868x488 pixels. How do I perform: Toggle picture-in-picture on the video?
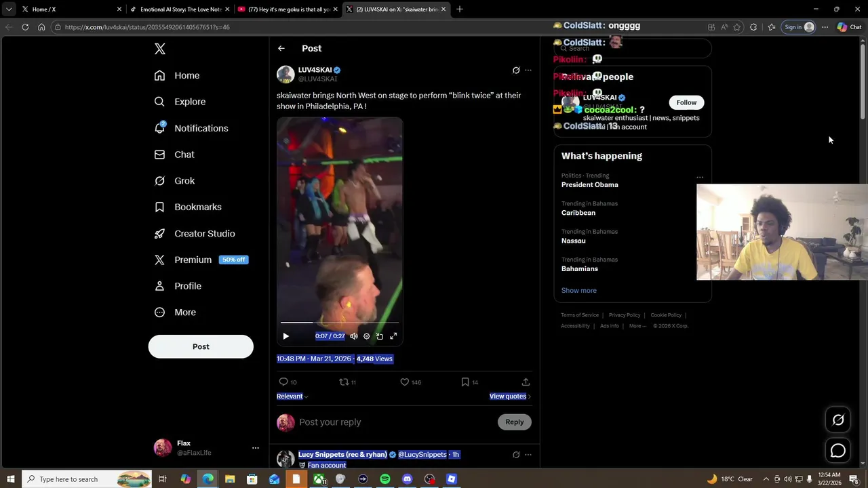click(380, 336)
